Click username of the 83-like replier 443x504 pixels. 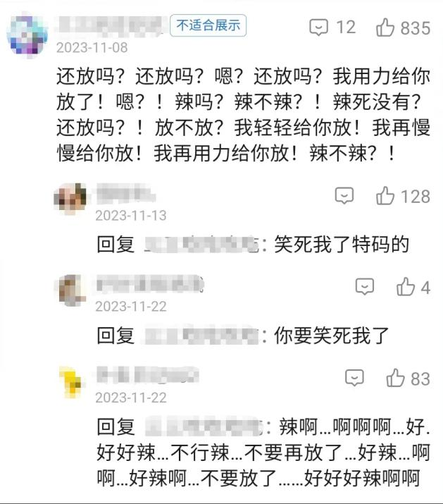[148, 375]
